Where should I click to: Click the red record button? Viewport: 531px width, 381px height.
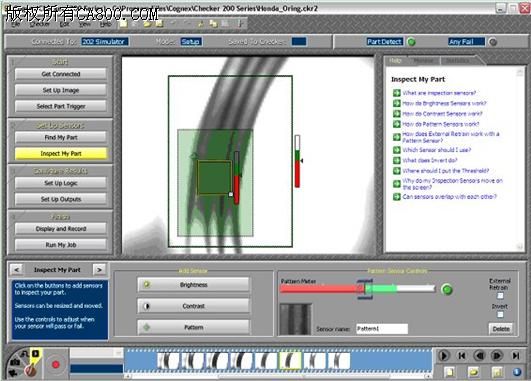click(x=56, y=364)
